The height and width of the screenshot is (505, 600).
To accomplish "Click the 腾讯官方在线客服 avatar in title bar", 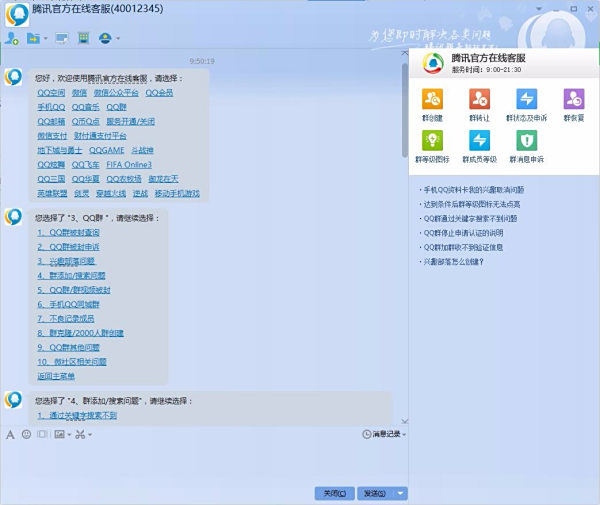I will click(x=17, y=15).
